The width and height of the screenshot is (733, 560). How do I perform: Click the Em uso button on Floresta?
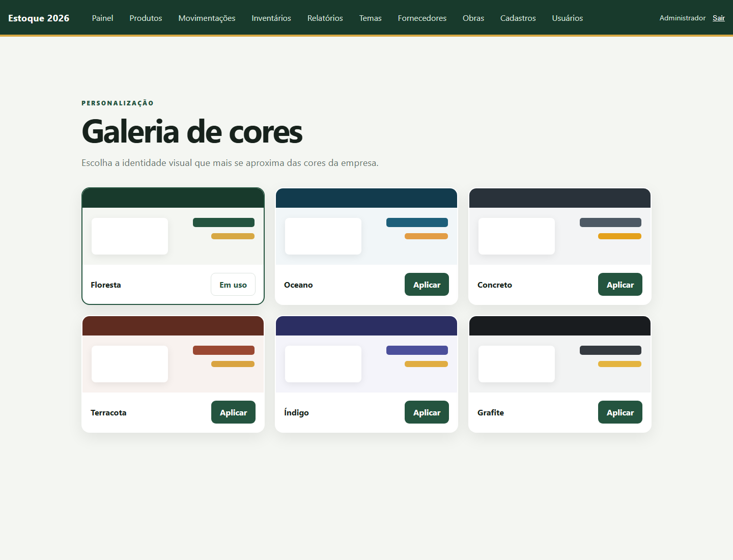233,285
